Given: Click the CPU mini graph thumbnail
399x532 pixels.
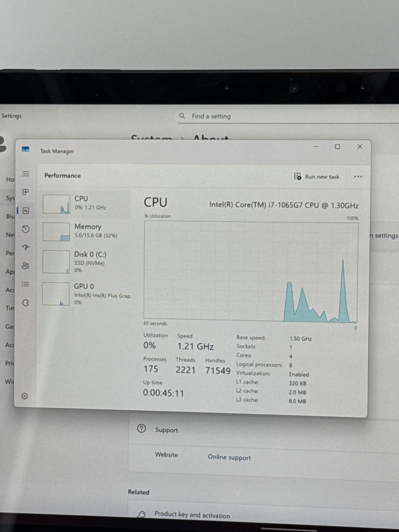Looking at the screenshot, I should [57, 204].
